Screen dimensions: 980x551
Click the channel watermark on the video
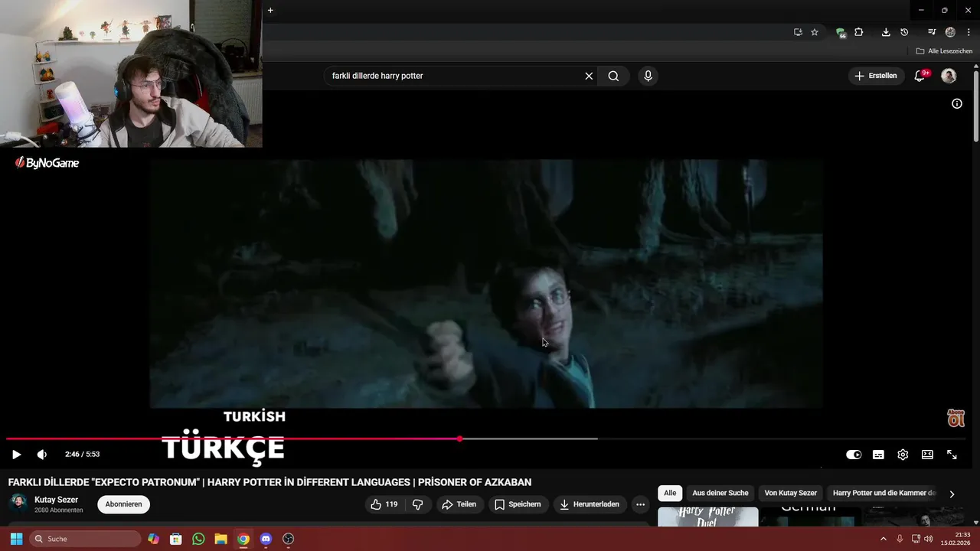pos(955,418)
